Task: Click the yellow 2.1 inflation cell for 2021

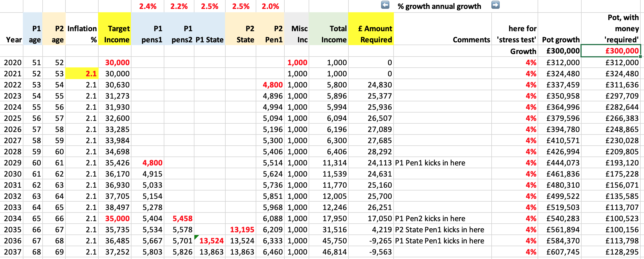Action: coord(82,74)
